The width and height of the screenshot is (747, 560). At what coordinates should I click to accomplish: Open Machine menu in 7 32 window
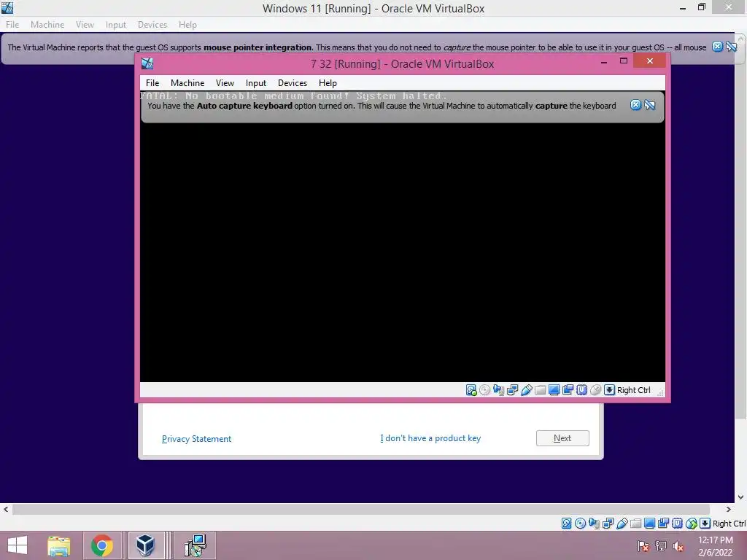tap(187, 83)
